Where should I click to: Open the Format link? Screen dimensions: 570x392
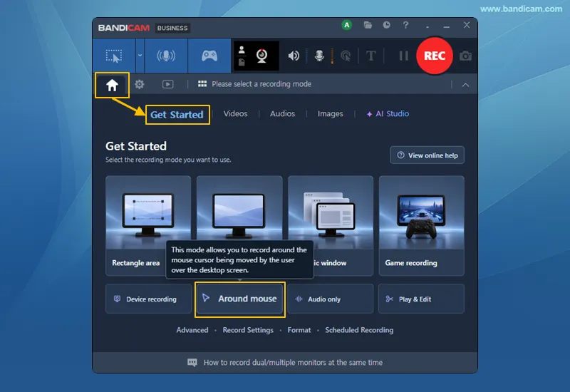click(299, 330)
